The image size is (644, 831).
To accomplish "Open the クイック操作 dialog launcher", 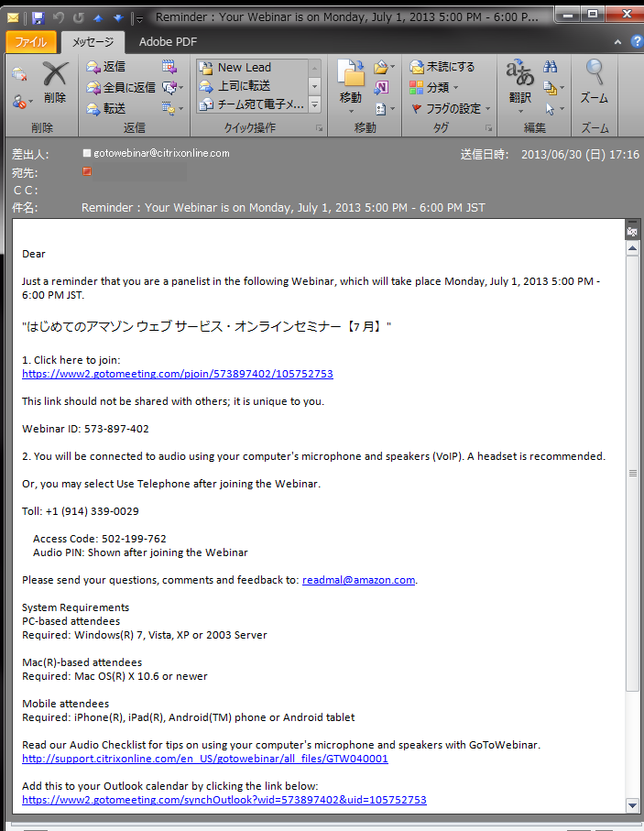I will (x=319, y=128).
